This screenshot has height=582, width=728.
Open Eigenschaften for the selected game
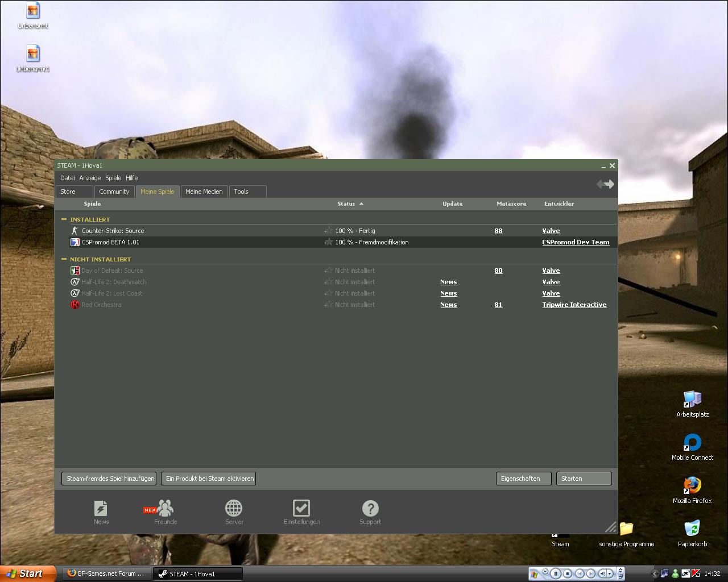[524, 479]
